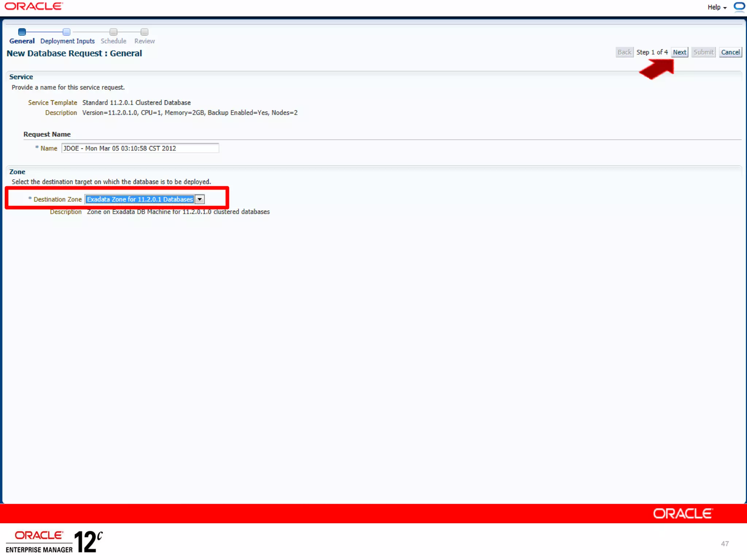Click the white Oracle logo in red bar
747x560 pixels.
click(x=682, y=513)
